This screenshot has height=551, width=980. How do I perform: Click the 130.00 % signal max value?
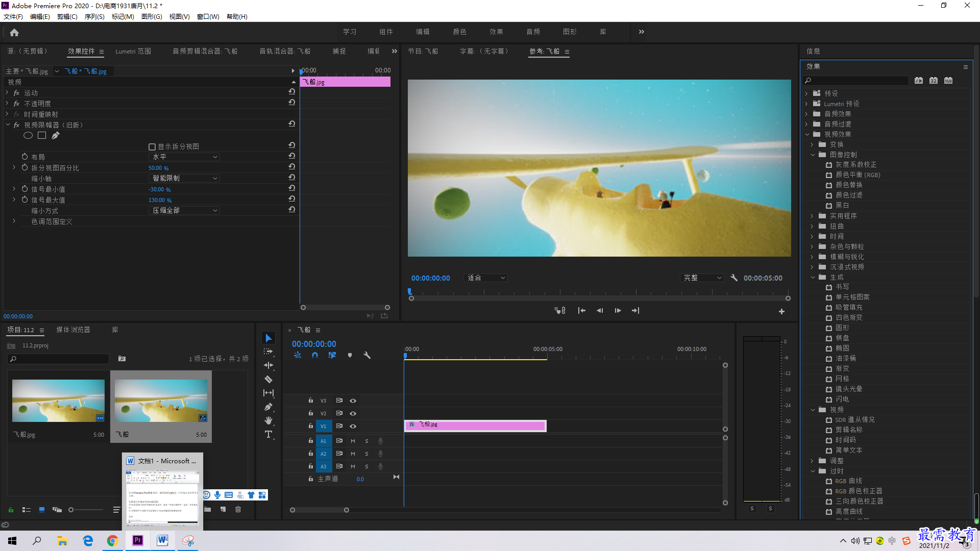click(160, 200)
